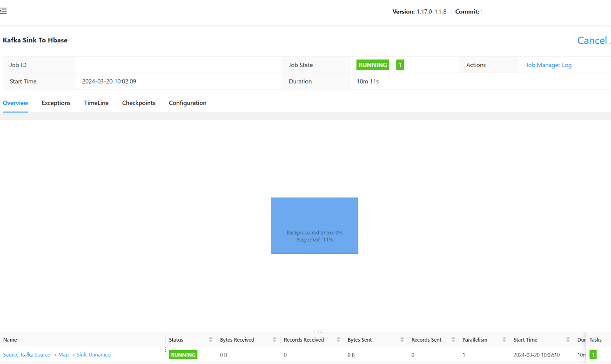
Task: Click the Records Received cell value 0
Action: coord(285,355)
